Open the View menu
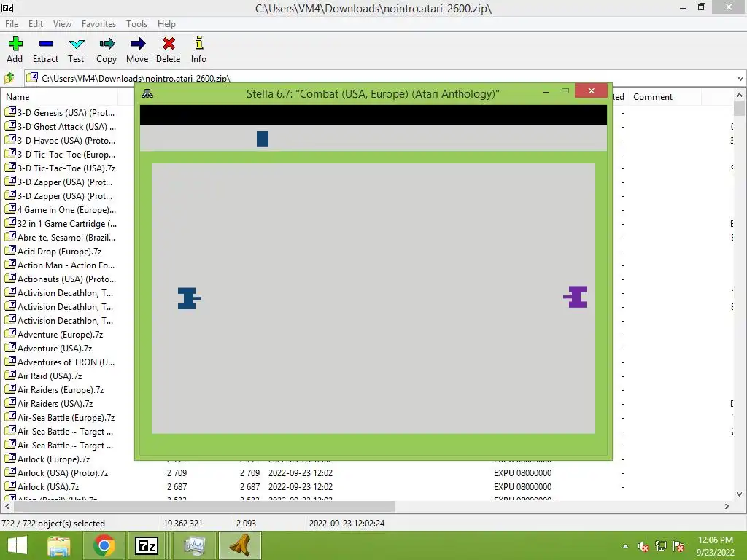 pos(63,24)
